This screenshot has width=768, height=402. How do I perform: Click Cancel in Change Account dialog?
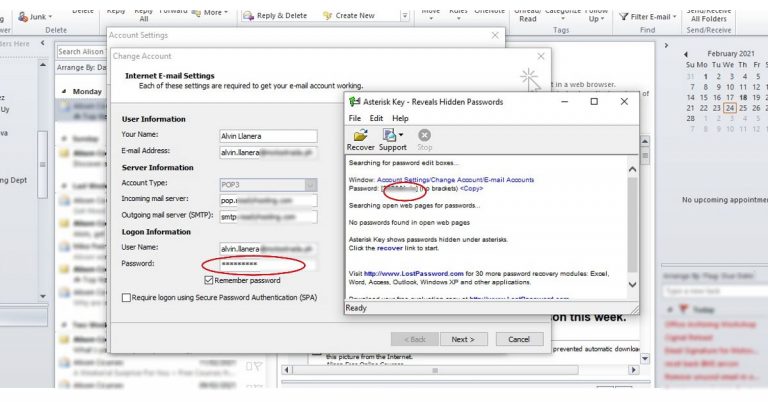[x=519, y=339]
